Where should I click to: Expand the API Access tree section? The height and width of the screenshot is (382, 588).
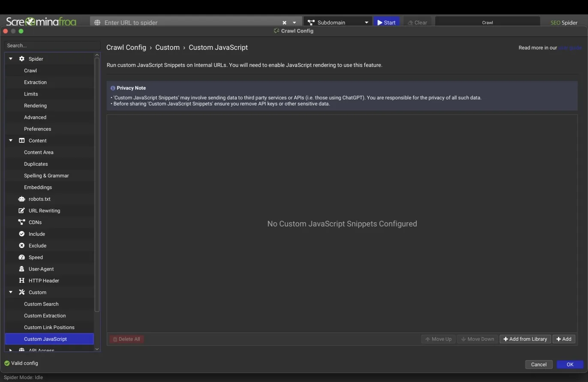tap(11, 350)
